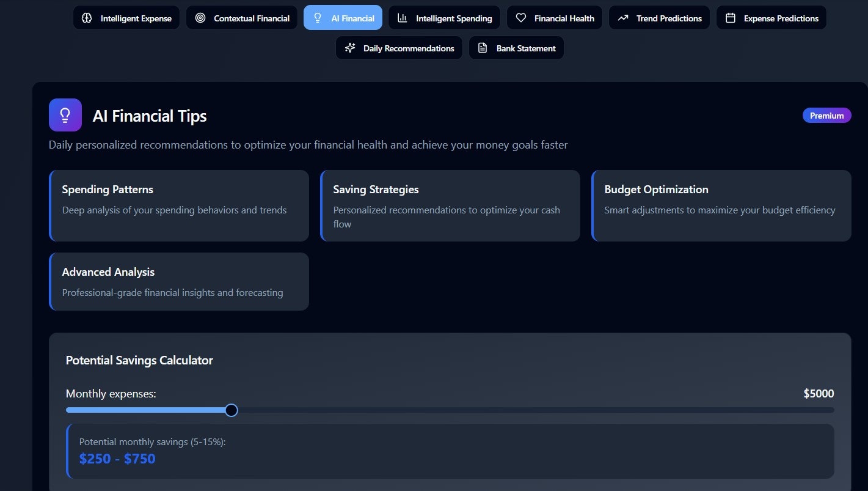Open the Budget Optimization card

click(x=721, y=205)
